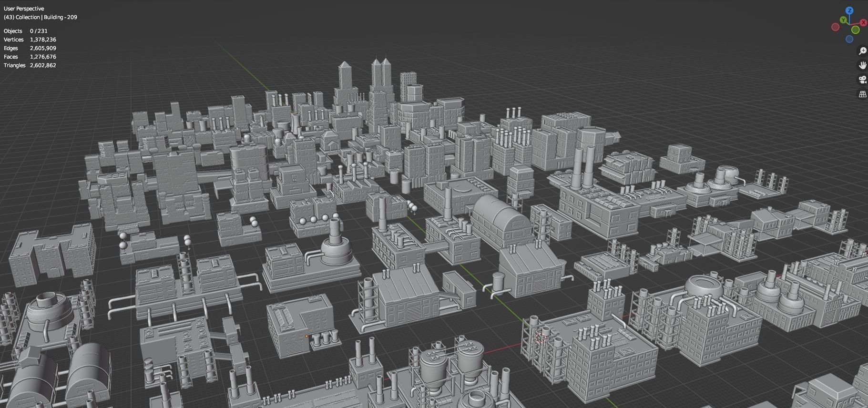Click the 'User Perspective' overlay text
Viewport: 868px width, 408px height.
pyautogui.click(x=24, y=9)
